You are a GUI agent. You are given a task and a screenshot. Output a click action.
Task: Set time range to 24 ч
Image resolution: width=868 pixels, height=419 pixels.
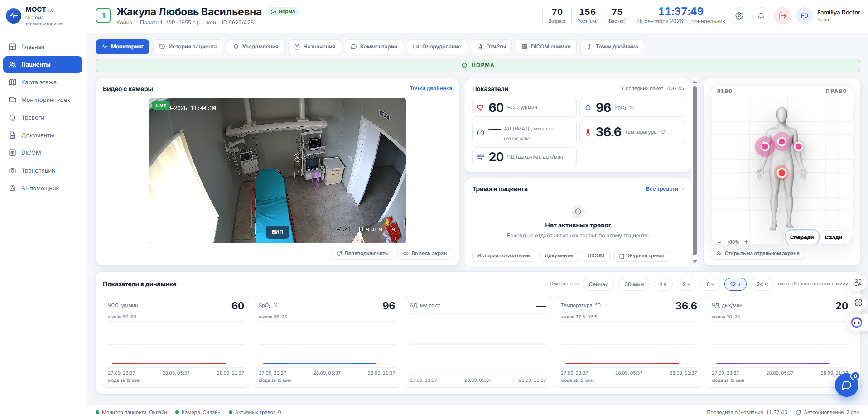pos(762,284)
